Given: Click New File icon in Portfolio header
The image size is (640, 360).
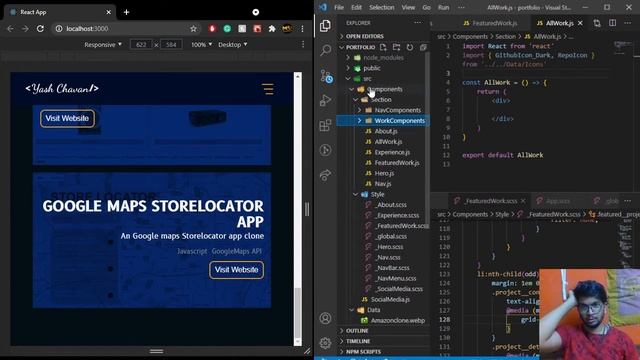Looking at the screenshot, I should [x=383, y=47].
